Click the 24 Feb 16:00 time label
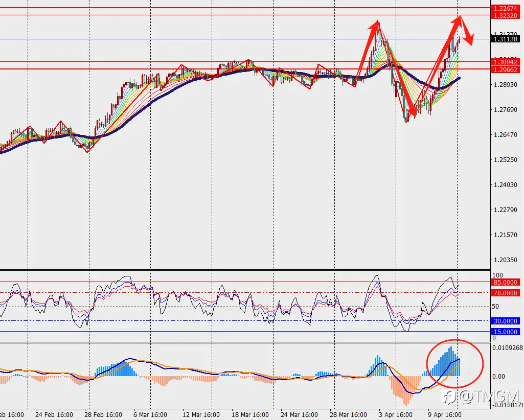This screenshot has height=420, width=524. pos(54,415)
